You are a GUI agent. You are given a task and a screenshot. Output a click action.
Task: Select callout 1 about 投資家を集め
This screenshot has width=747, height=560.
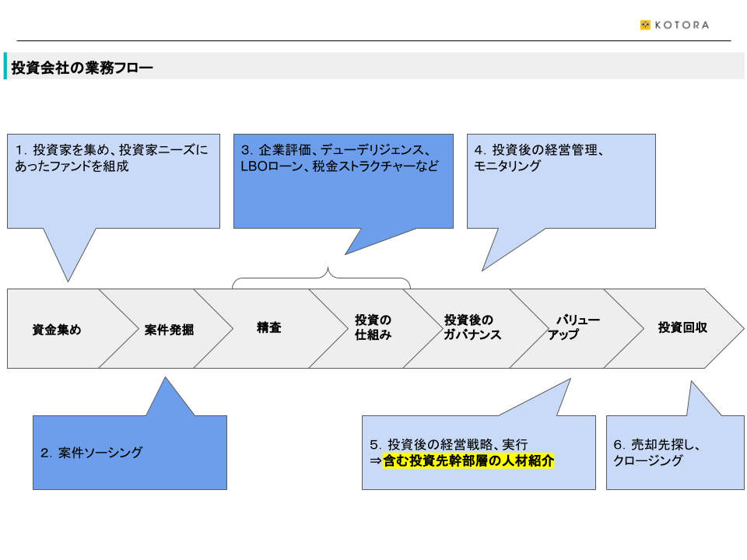click(x=114, y=181)
